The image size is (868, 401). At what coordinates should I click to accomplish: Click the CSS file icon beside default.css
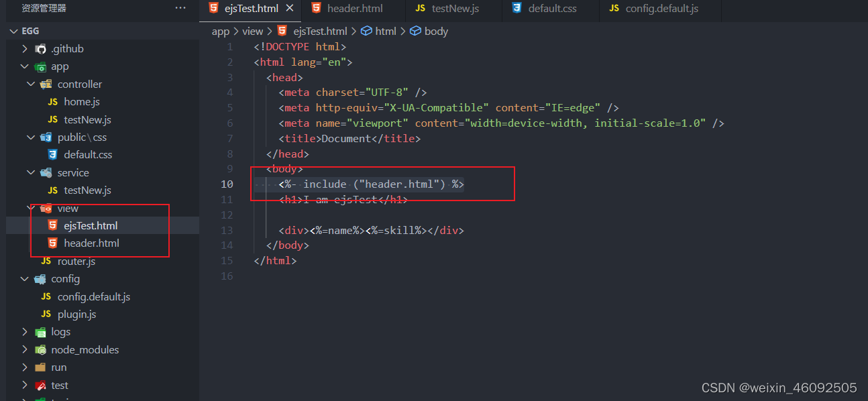point(53,154)
